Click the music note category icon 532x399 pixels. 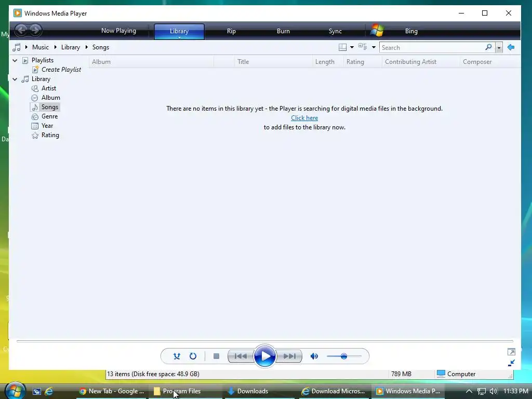pos(16,47)
